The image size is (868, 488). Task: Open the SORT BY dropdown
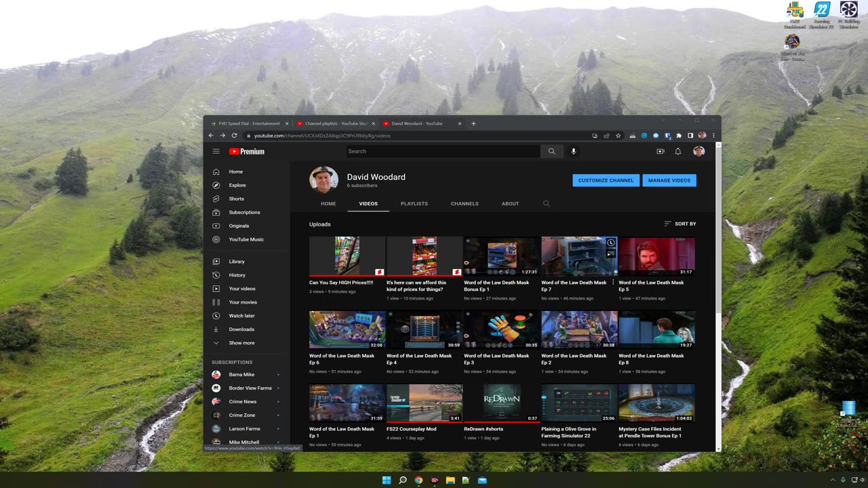click(680, 224)
